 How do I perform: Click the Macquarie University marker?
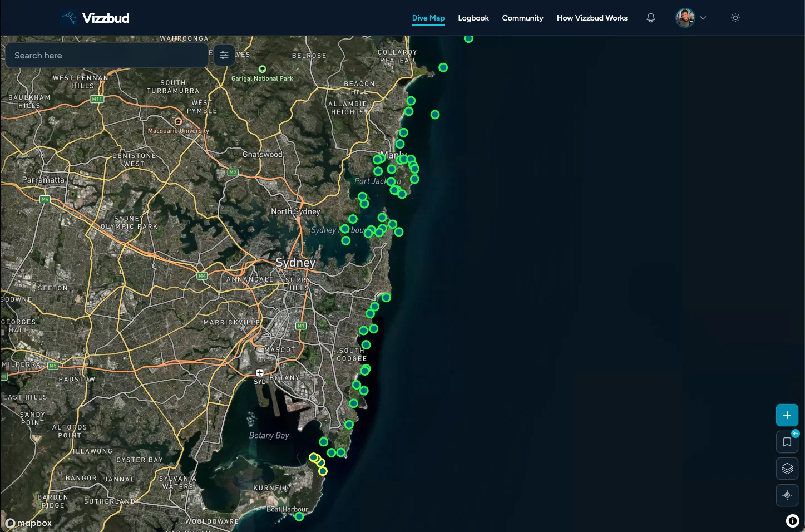point(178,121)
